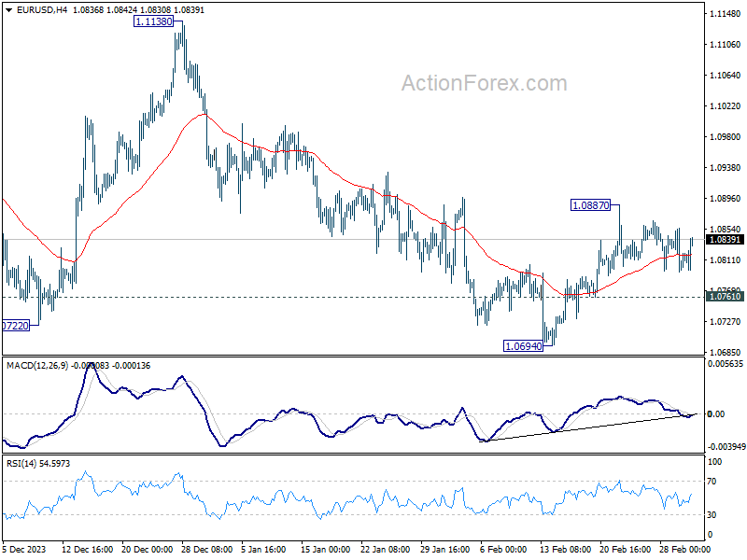
Task: Click the 6 Feb 00:00 time label
Action: point(503,549)
